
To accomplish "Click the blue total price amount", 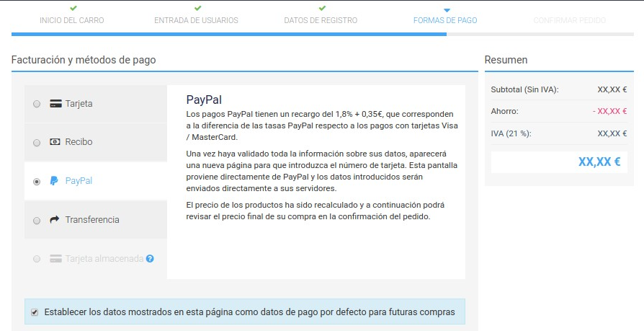I will pyautogui.click(x=599, y=162).
